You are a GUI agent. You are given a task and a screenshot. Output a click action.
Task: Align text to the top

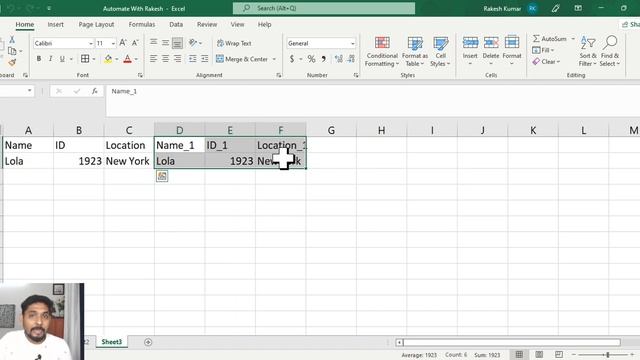pos(153,42)
